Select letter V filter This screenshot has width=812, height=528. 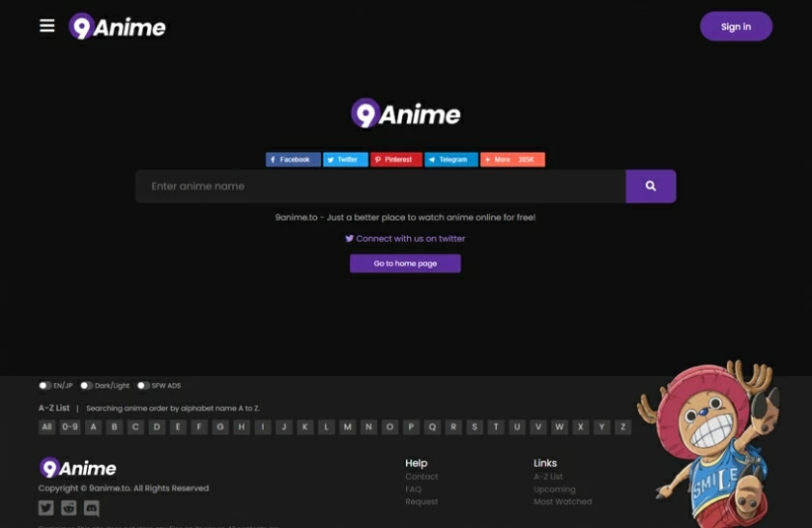pos(538,427)
